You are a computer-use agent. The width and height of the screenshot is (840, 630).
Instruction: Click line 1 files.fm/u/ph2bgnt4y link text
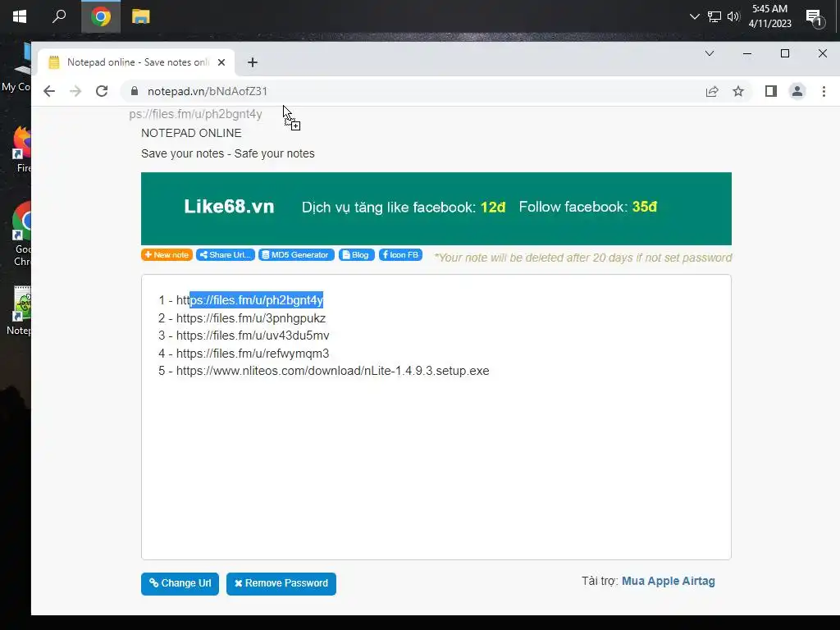coord(249,300)
